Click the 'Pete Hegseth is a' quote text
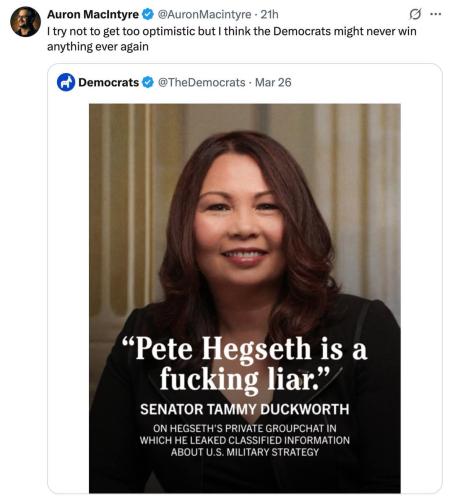The image size is (453, 500). point(245,349)
